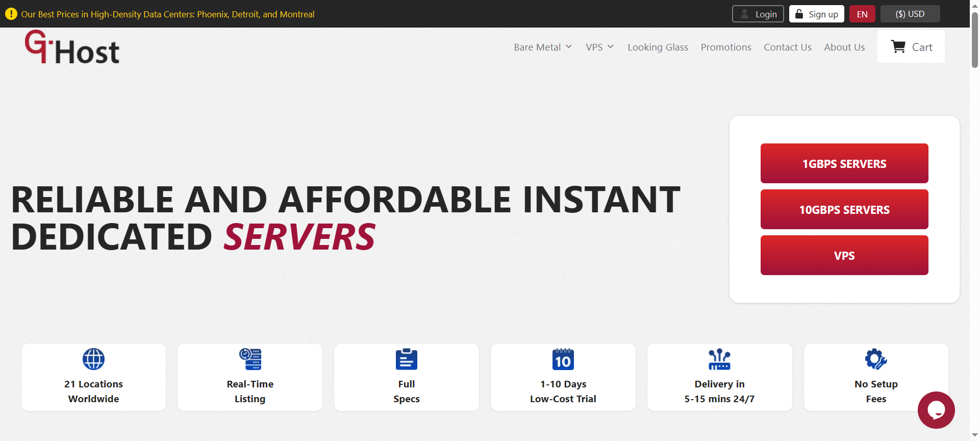The width and height of the screenshot is (980, 441).
Task: Open the live chat bubble
Action: (x=936, y=410)
